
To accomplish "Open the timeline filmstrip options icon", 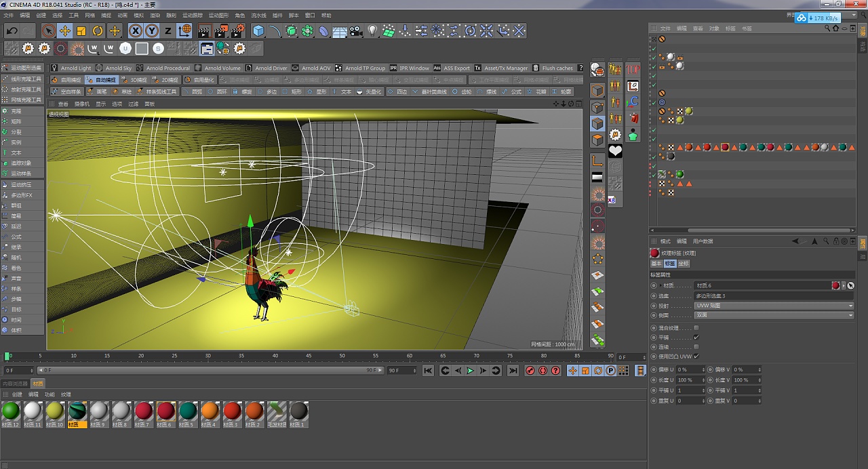I will point(640,371).
